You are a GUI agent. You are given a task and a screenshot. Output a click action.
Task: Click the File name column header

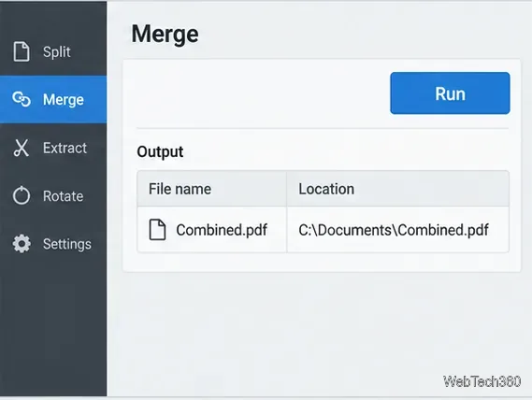pyautogui.click(x=211, y=189)
